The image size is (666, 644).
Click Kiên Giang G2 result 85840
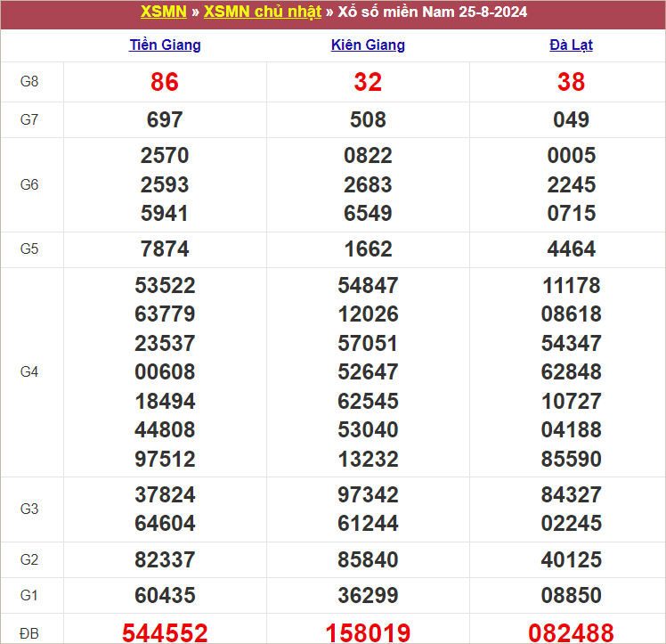(x=368, y=559)
